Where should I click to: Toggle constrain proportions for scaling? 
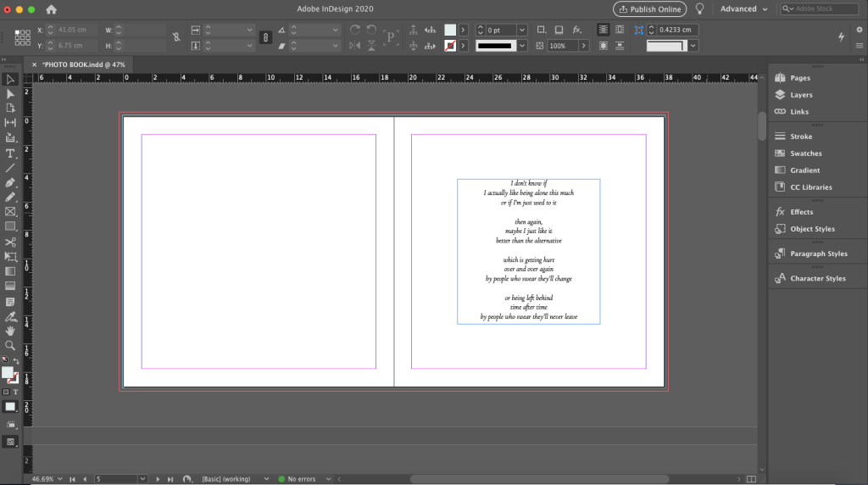click(x=264, y=37)
